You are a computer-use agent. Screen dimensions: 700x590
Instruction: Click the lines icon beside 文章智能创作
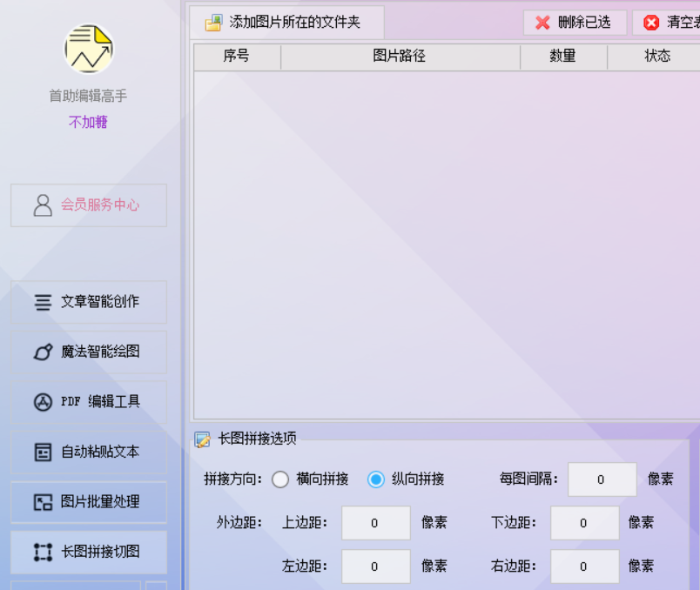(43, 302)
